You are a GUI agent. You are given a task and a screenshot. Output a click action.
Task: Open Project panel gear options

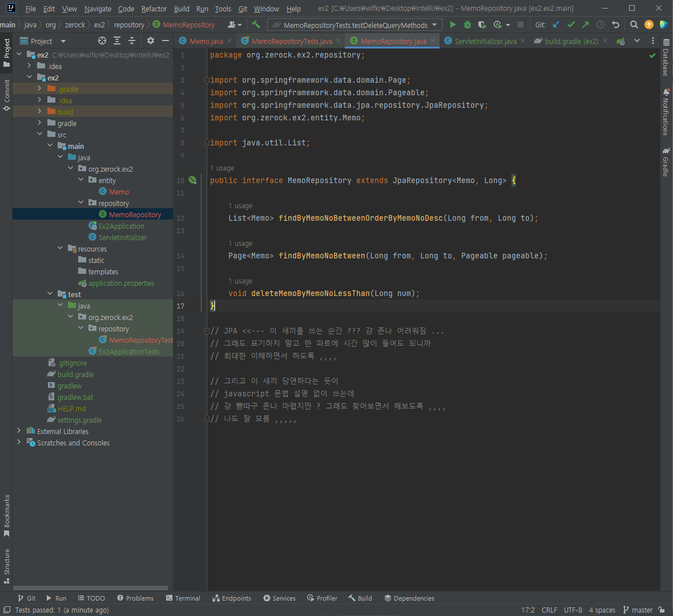pyautogui.click(x=150, y=40)
